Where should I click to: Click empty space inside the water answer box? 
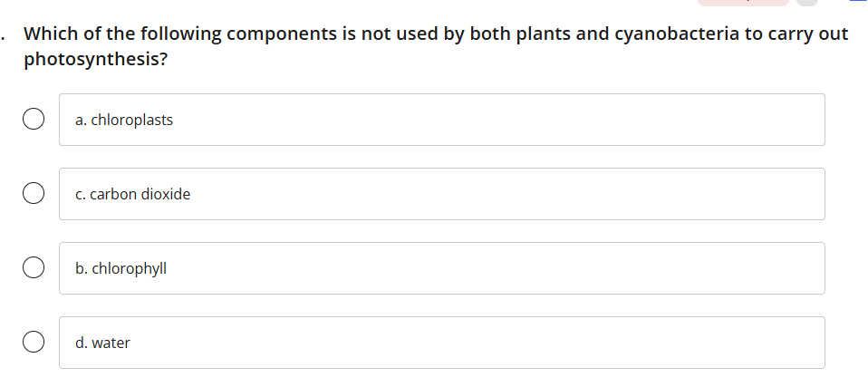coord(498,343)
